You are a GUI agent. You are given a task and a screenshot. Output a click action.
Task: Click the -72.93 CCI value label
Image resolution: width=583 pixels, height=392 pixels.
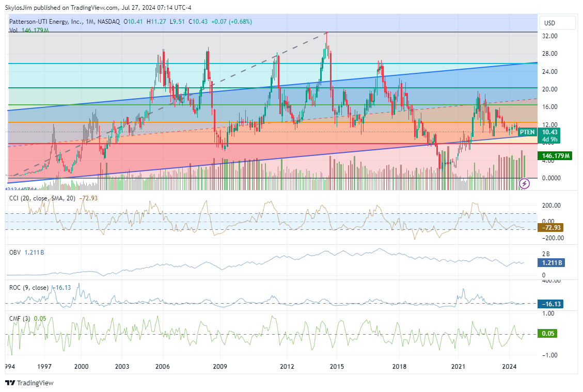(x=552, y=227)
